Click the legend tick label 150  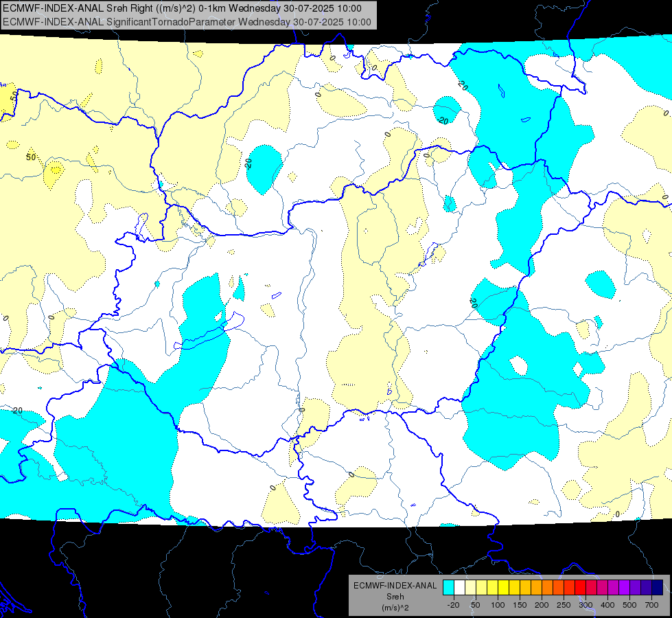520,605
